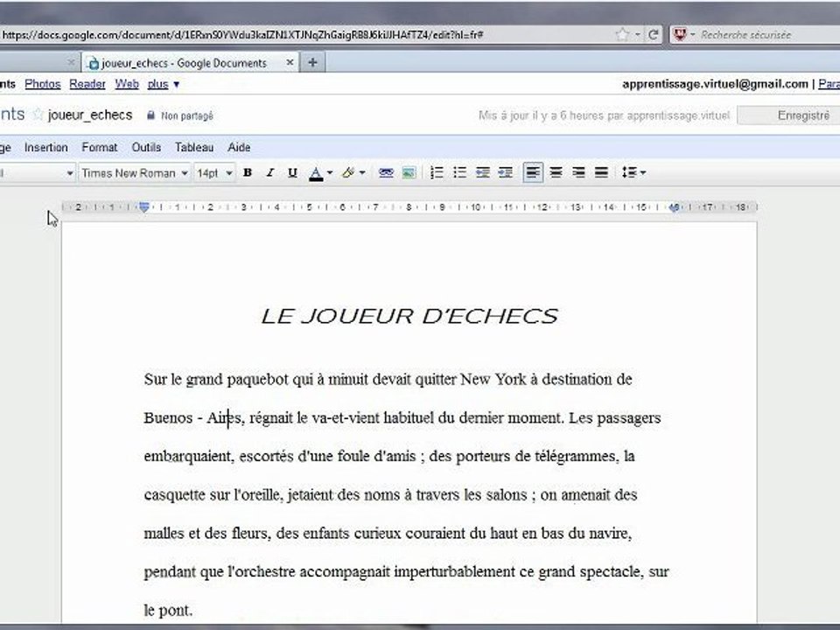
Task: Align text left
Action: (533, 172)
